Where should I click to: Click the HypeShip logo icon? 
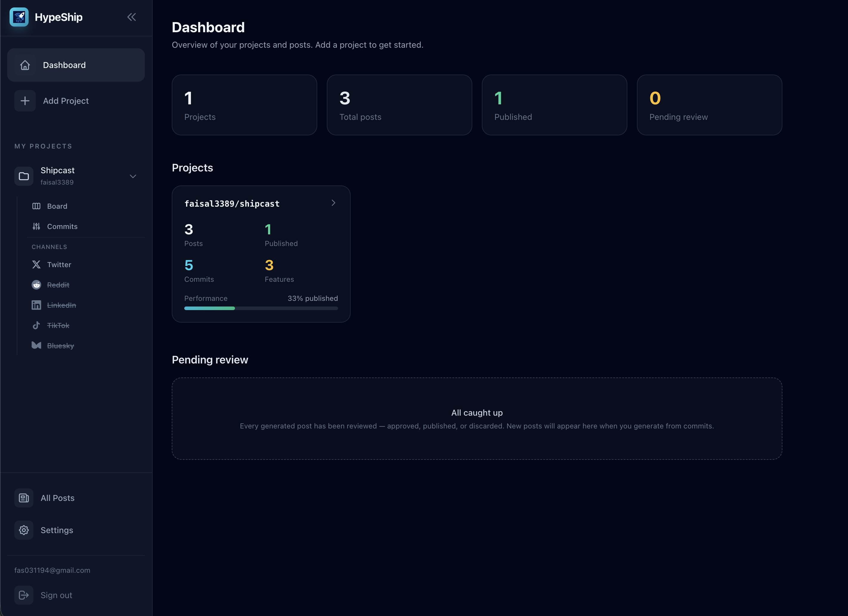(x=20, y=17)
